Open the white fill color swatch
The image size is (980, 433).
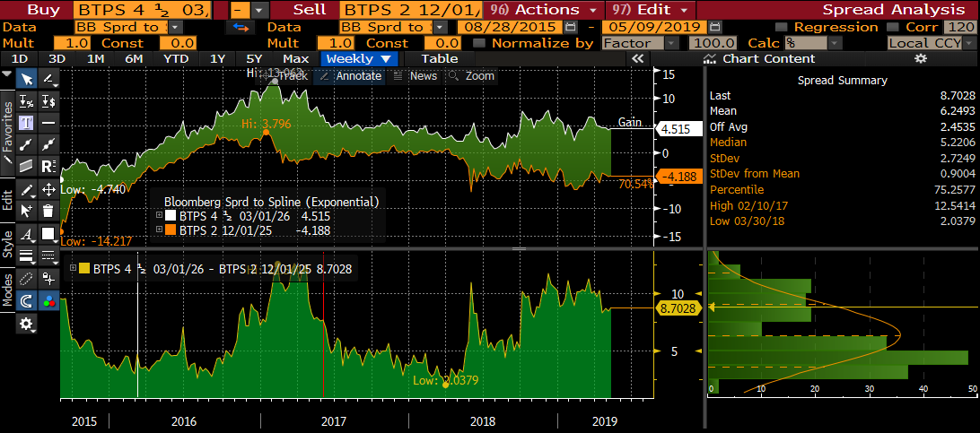pos(48,235)
